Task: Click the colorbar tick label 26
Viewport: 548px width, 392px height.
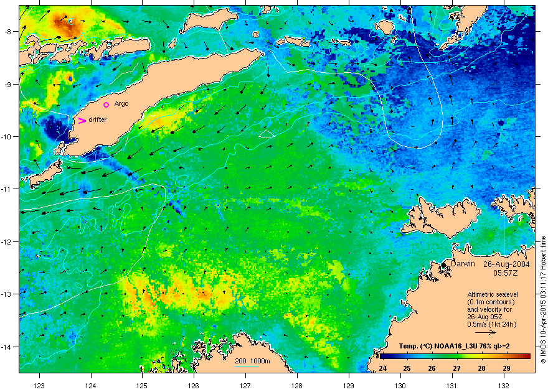Action: (432, 368)
